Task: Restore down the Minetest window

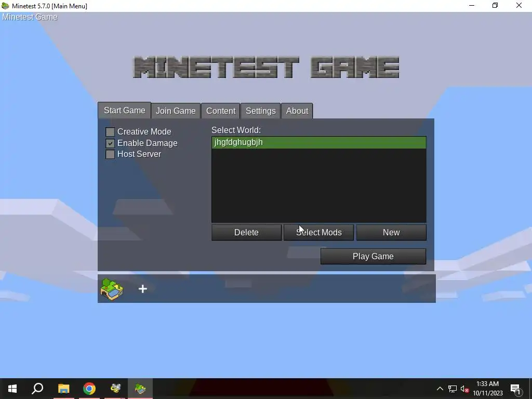Action: tap(495, 5)
